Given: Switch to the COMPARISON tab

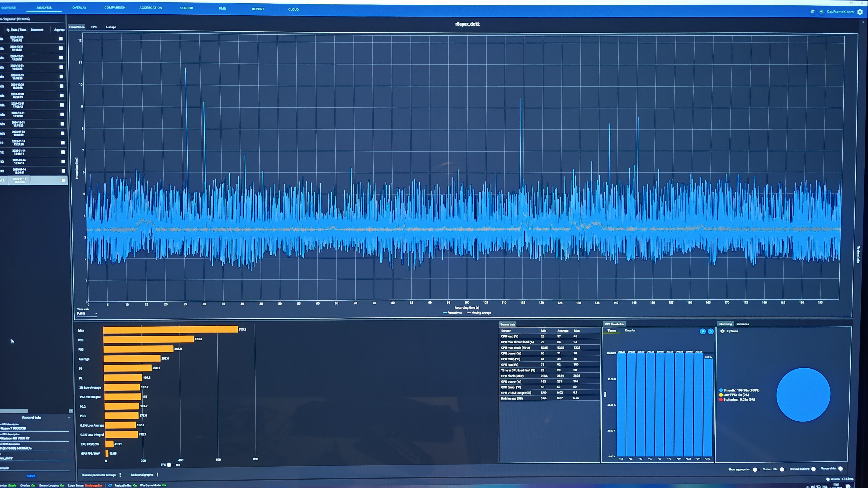Looking at the screenshot, I should point(115,7).
